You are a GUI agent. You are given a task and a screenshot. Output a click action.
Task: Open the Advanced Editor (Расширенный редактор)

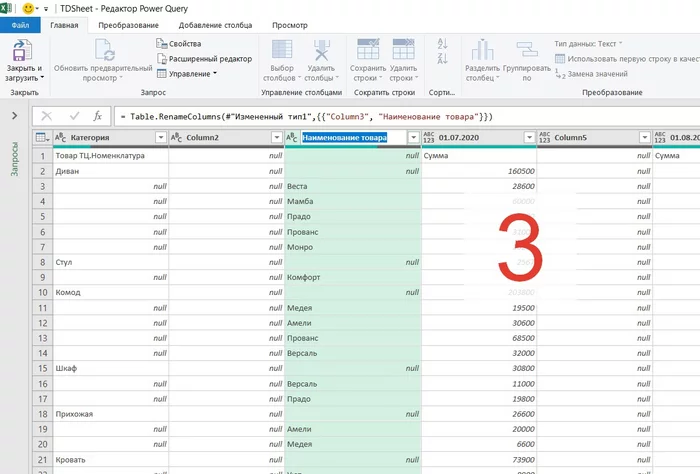click(204, 58)
